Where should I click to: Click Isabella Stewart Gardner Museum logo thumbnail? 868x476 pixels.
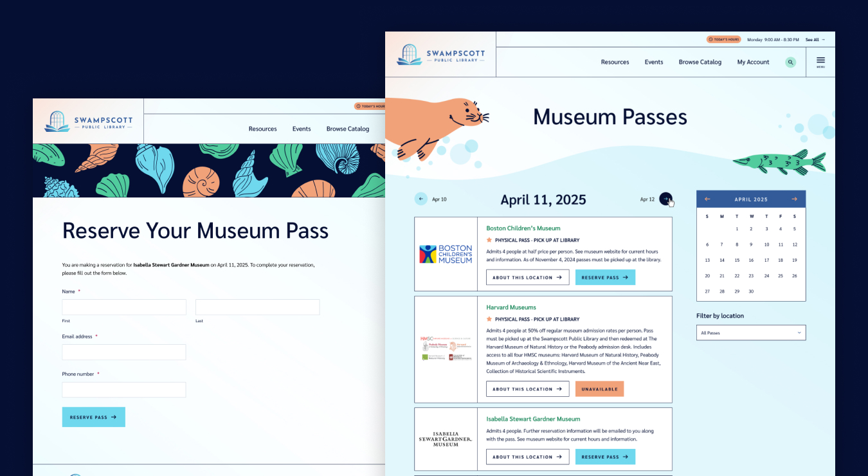click(x=446, y=439)
